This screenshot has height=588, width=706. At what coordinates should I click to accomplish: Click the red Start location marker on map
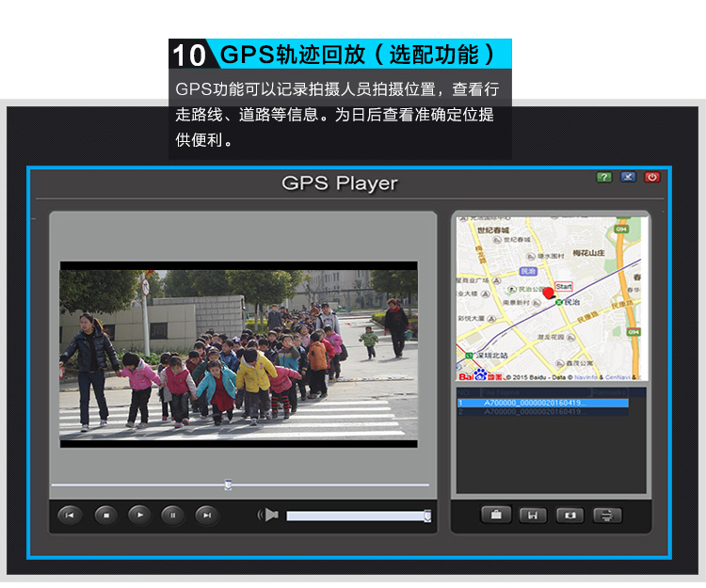(x=549, y=294)
